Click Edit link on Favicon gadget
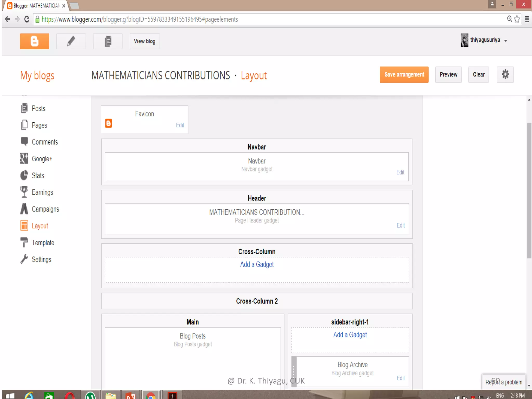 coord(180,125)
